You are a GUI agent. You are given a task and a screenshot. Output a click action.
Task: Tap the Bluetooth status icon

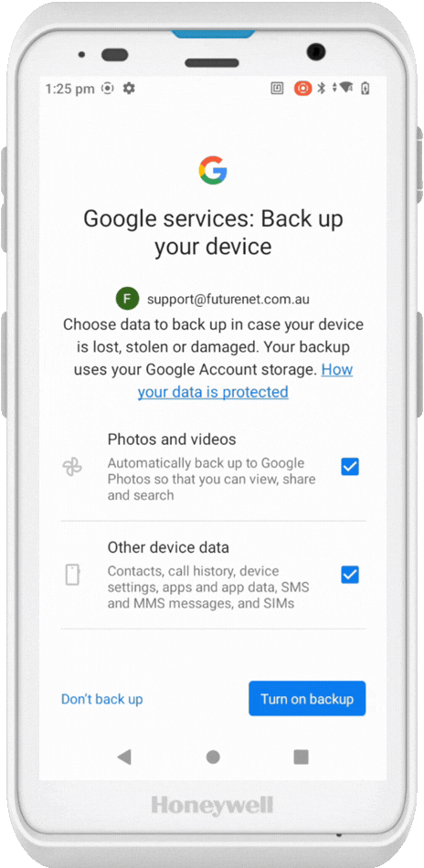pos(322,88)
